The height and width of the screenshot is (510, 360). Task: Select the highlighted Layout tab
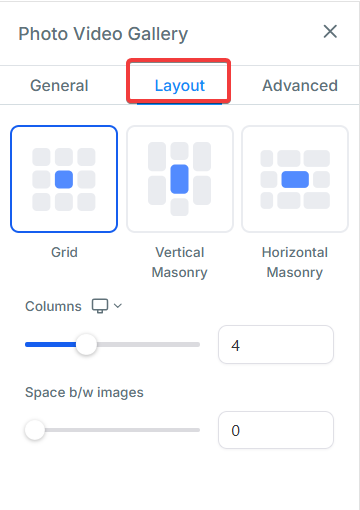(179, 86)
